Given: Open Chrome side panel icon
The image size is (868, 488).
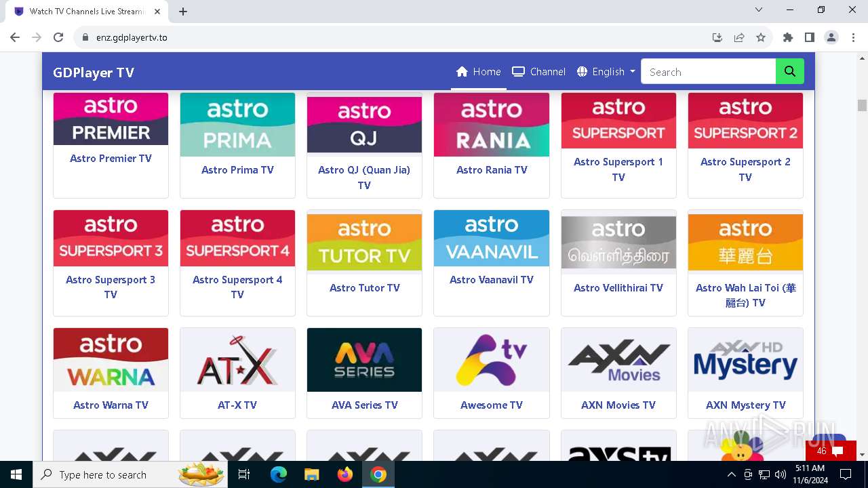Looking at the screenshot, I should click(x=809, y=37).
